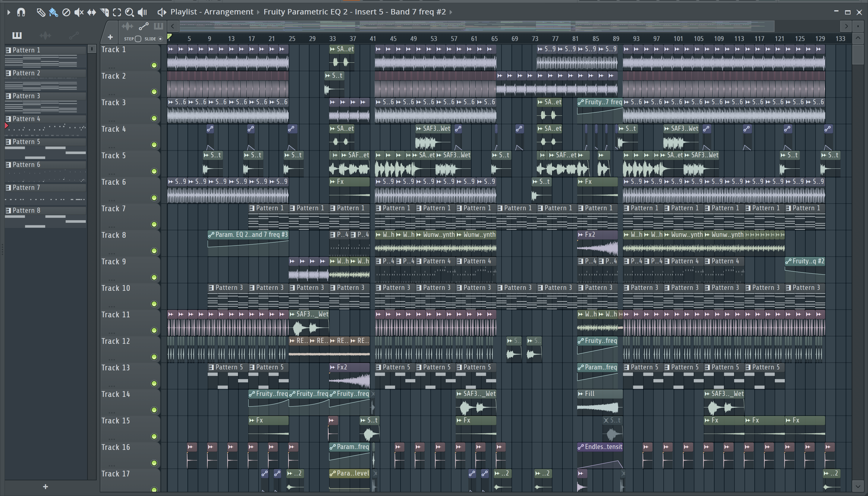Select the Playback speaker tool

[x=142, y=12]
